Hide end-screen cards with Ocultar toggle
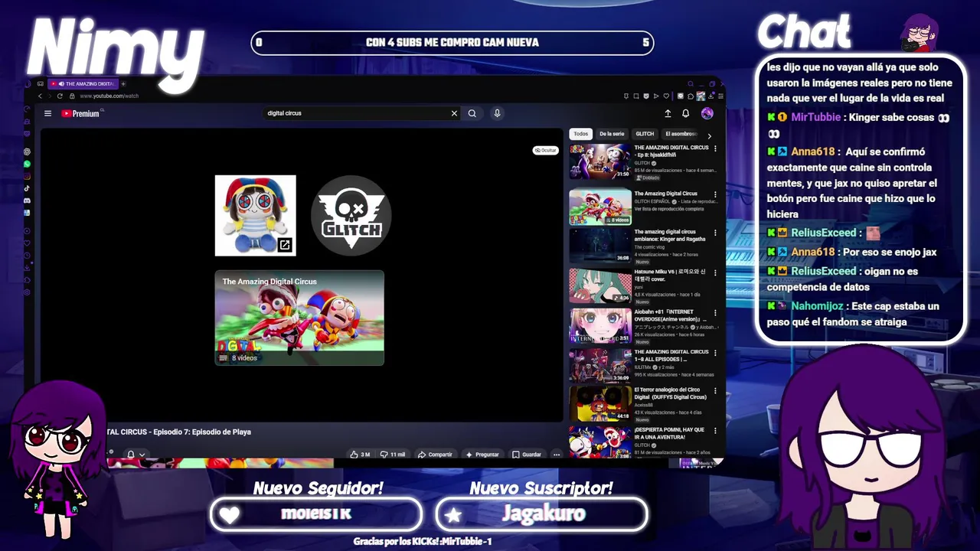The image size is (980, 551). click(x=545, y=150)
